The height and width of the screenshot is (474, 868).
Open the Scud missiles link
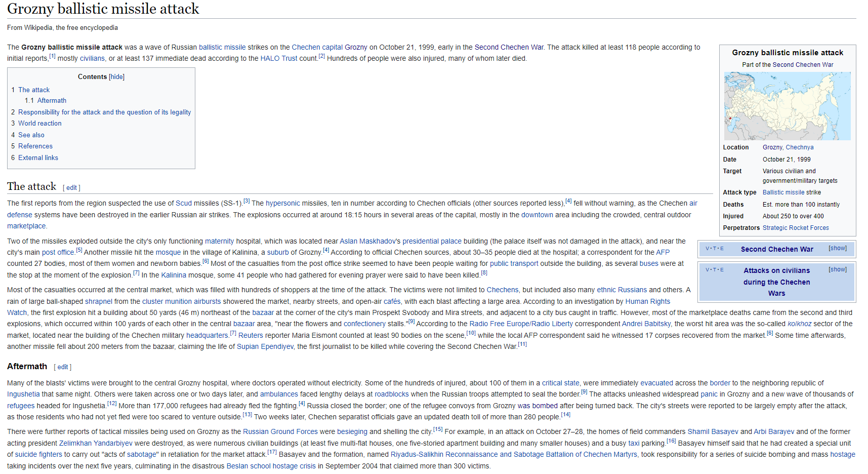coord(183,204)
